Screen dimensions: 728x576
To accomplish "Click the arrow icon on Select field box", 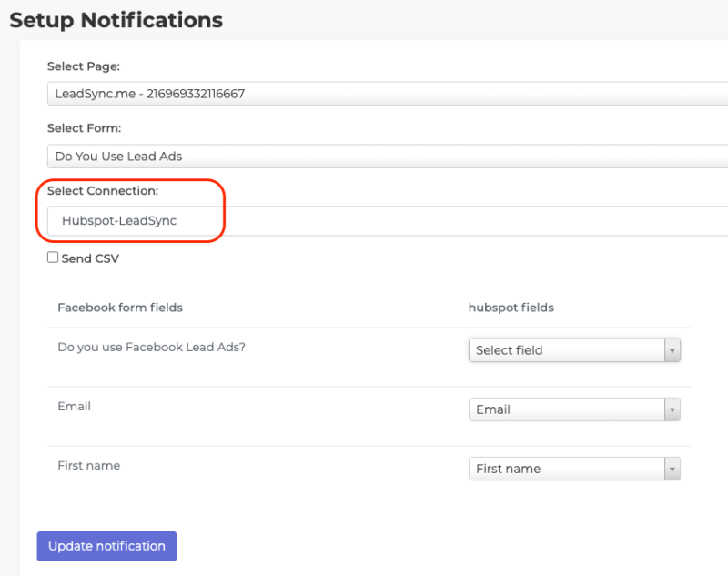I will [672, 350].
